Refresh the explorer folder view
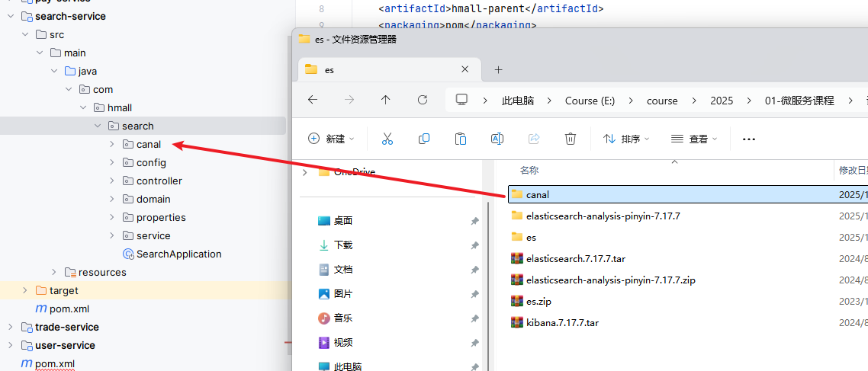This screenshot has height=371, width=868. point(423,100)
